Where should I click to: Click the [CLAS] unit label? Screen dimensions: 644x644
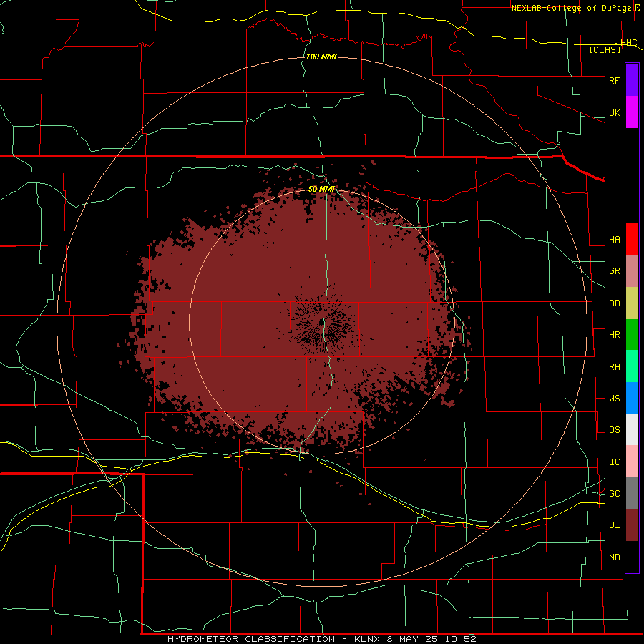click(605, 49)
